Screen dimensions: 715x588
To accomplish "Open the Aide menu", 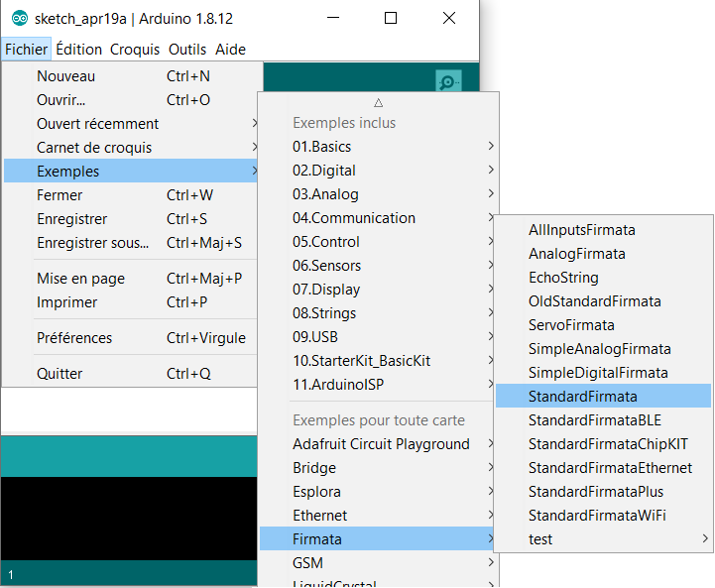I will pos(230,50).
